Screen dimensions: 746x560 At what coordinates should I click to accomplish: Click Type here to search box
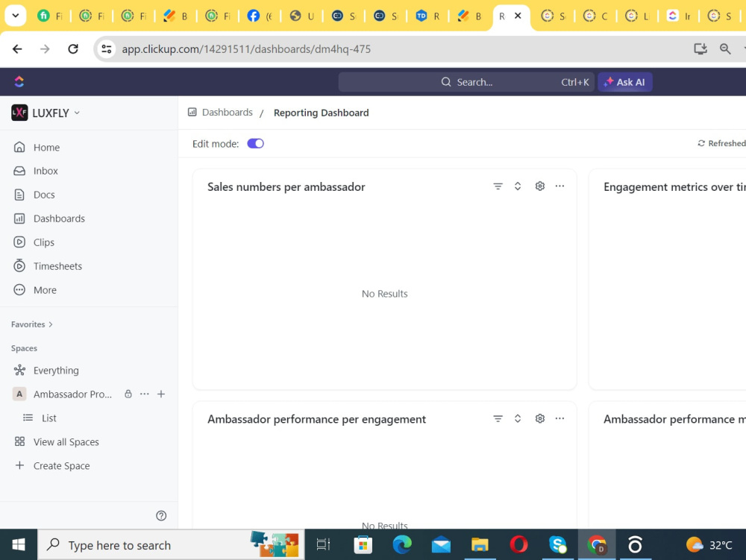pos(172,545)
